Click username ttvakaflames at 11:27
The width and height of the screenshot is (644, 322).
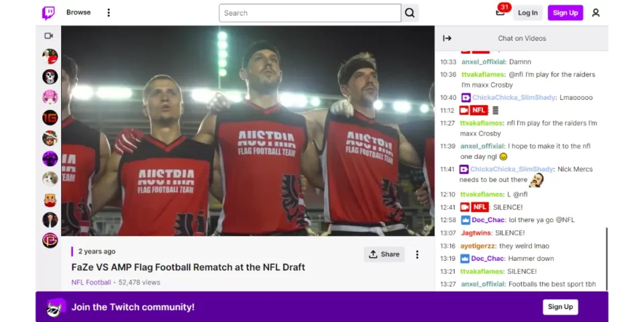pyautogui.click(x=481, y=123)
